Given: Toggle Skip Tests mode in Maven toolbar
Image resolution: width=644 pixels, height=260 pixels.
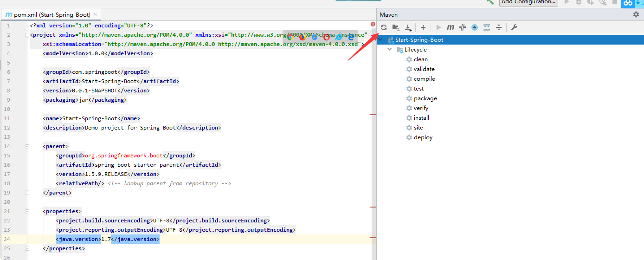Looking at the screenshot, I should (x=463, y=27).
